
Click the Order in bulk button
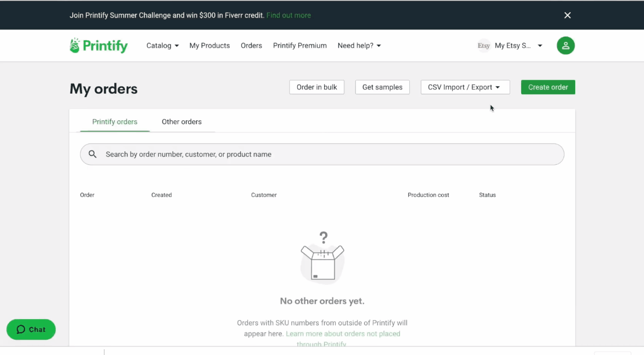317,87
